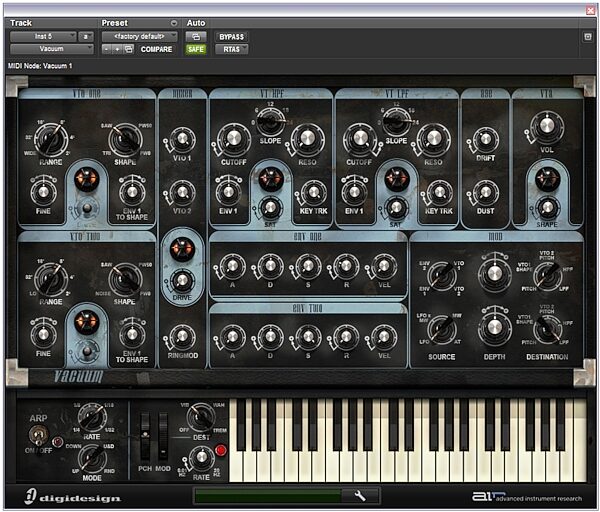Screen dimensions: 600x512
Task: Click the ARP MODE selector knob
Action: click(x=92, y=459)
